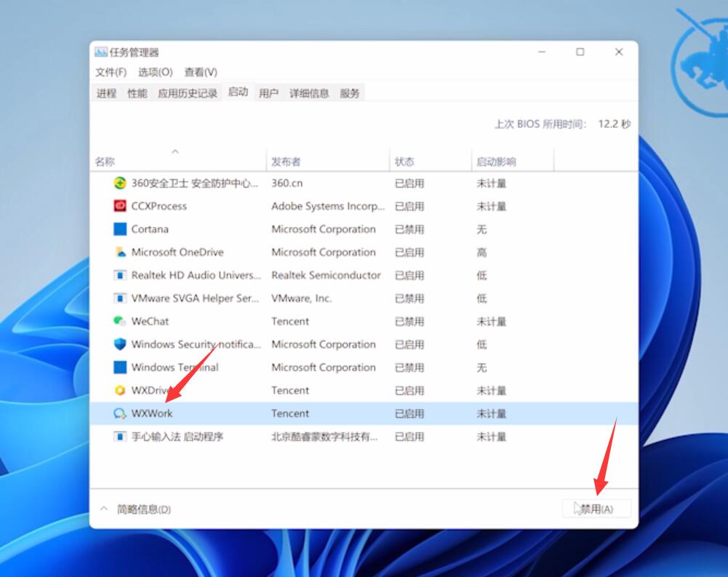Click the Microsoft OneDrive icon
The image size is (728, 577).
120,252
